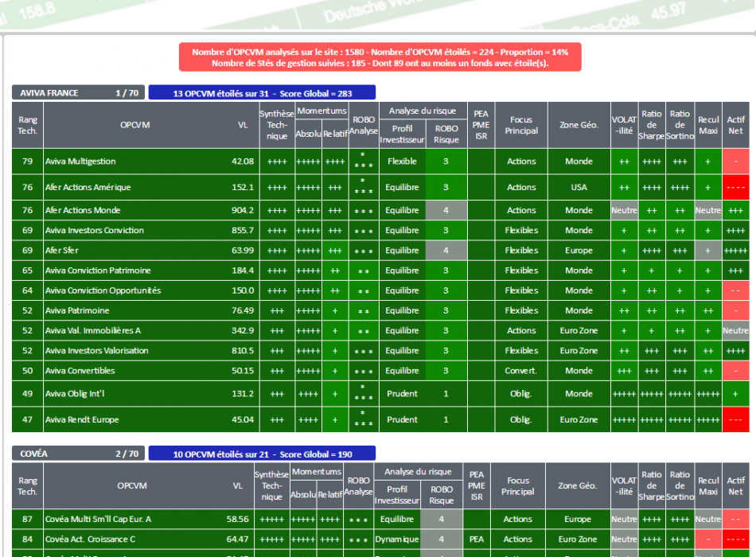Select the Aviva Convertibles fund
The image size is (756, 557).
click(80, 371)
